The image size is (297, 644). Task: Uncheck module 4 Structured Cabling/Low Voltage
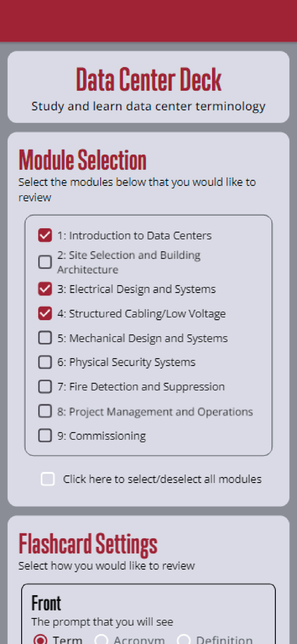coord(45,313)
